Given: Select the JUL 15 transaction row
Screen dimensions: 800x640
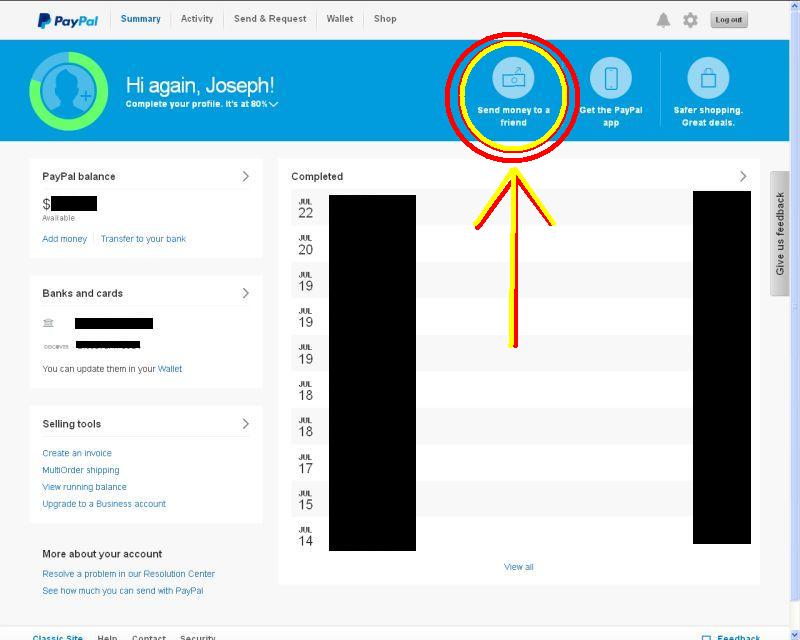Looking at the screenshot, I should [521, 499].
